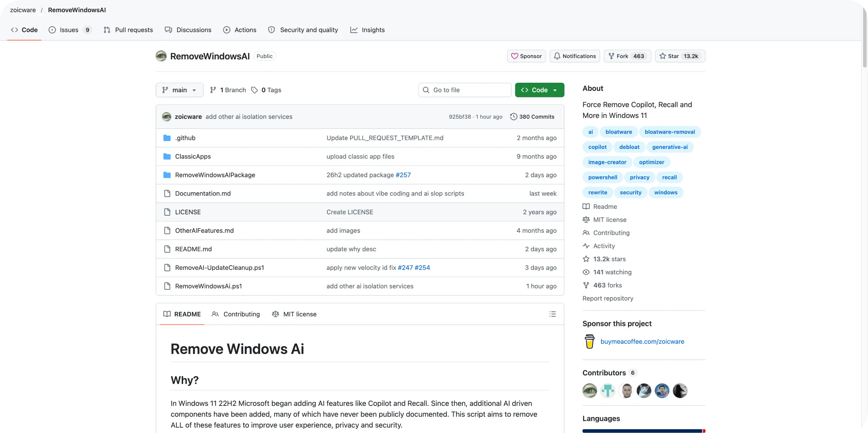Image resolution: width=868 pixels, height=433 pixels.
Task: Click the tag icon beside 0 Tags
Action: (254, 90)
